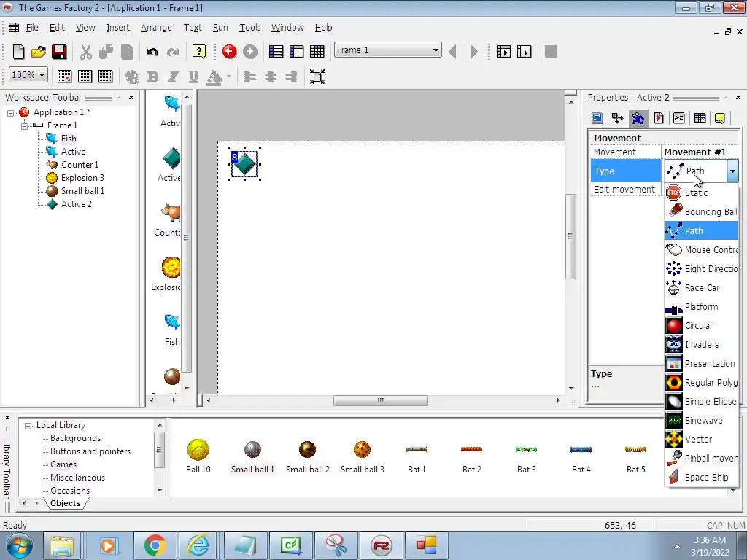Image resolution: width=747 pixels, height=560 pixels.
Task: Pick the Small ball 2 library object
Action: coord(307,456)
